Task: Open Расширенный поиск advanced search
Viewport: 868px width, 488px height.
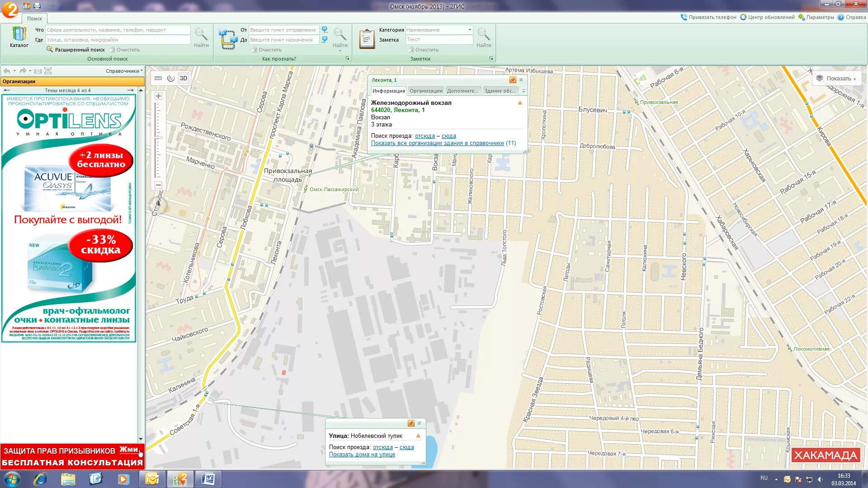Action: 75,50
